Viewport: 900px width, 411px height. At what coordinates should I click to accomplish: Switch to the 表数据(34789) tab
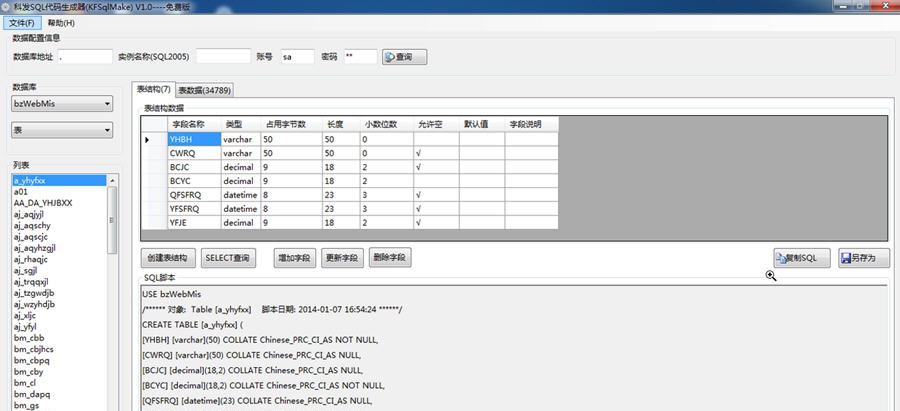(x=204, y=90)
